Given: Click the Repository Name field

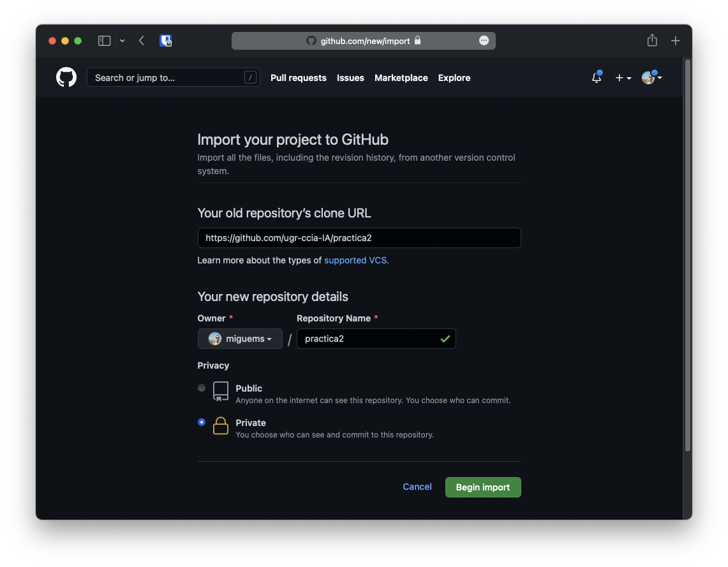Looking at the screenshot, I should (x=376, y=339).
